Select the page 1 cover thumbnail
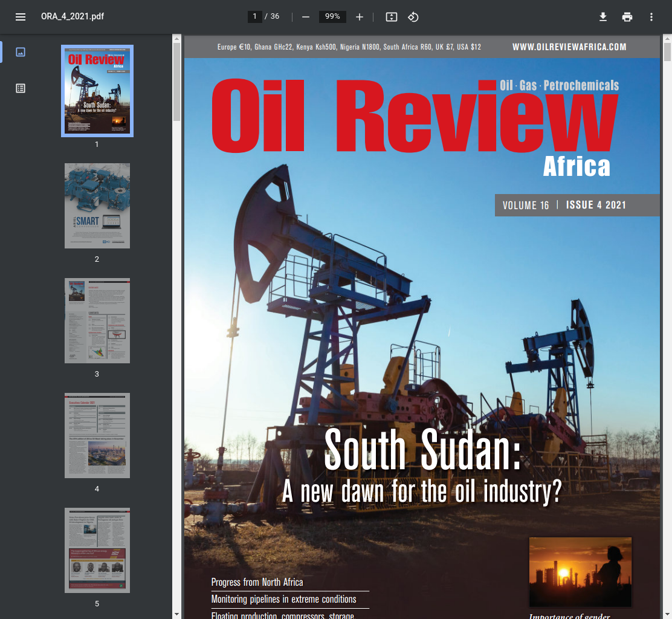672x619 pixels. 97,91
